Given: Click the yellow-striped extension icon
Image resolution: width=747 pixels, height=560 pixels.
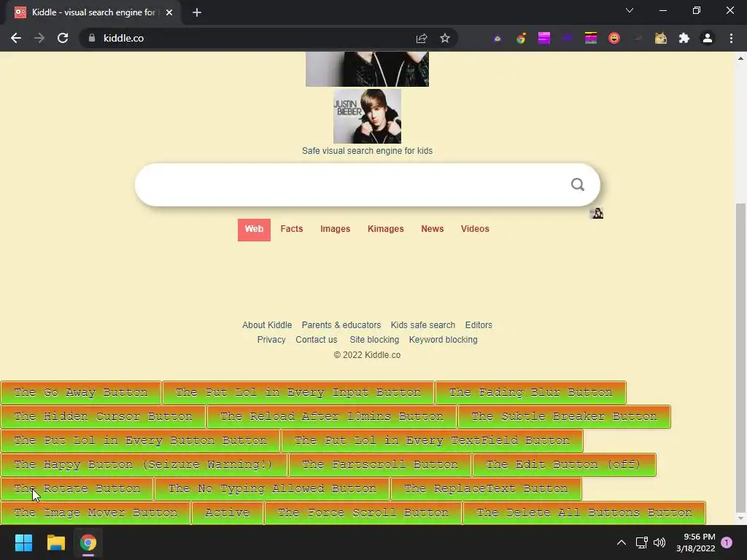Looking at the screenshot, I should (x=591, y=38).
